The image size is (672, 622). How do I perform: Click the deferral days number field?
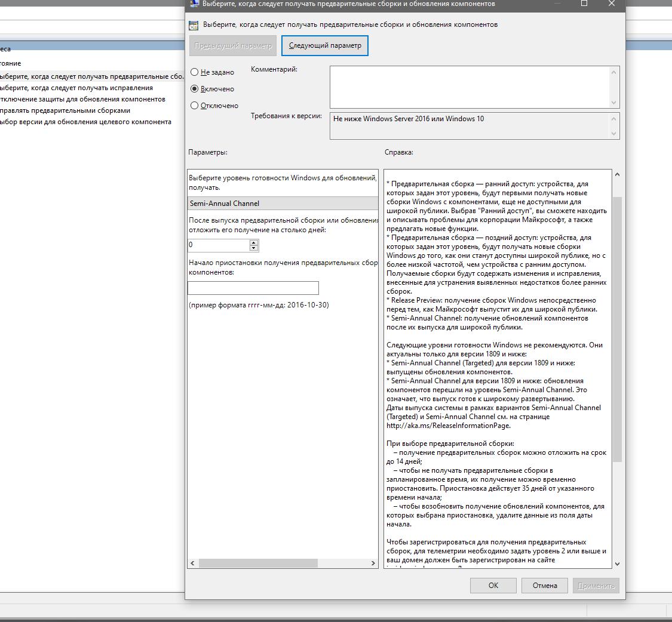tap(219, 245)
